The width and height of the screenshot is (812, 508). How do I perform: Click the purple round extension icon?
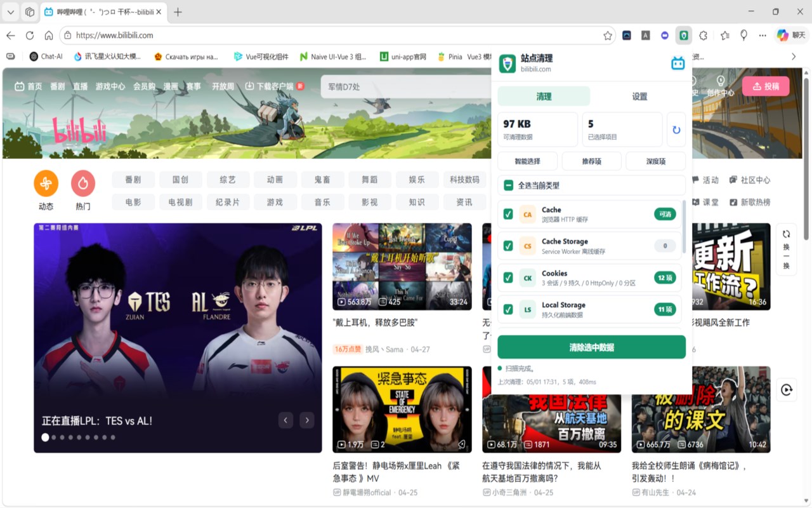[x=665, y=36]
